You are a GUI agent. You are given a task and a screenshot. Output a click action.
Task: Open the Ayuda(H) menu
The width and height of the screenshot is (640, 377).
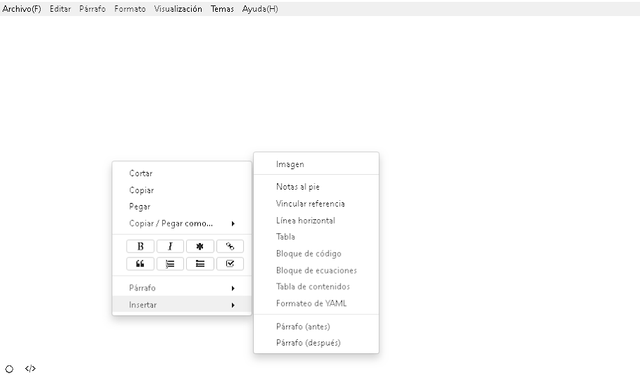[260, 9]
